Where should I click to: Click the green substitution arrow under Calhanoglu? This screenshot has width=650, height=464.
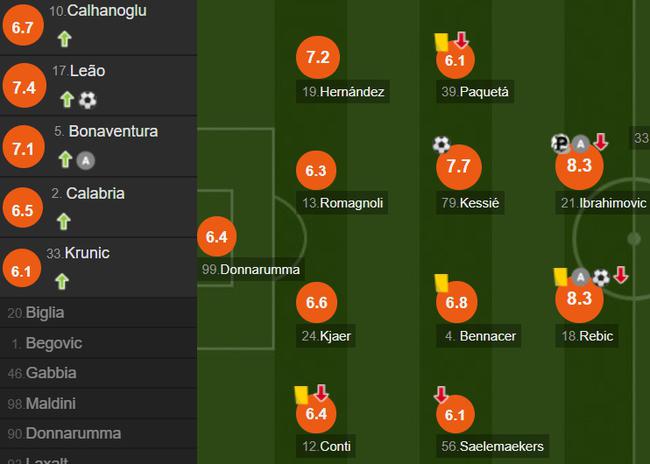pyautogui.click(x=64, y=39)
